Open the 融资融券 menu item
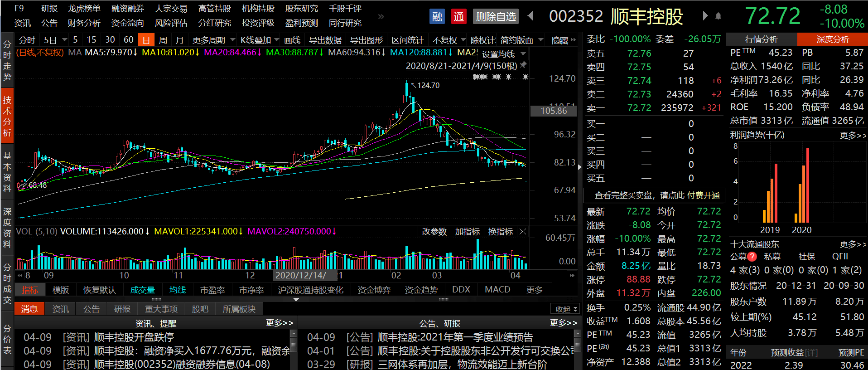The image size is (868, 370). pos(128,9)
